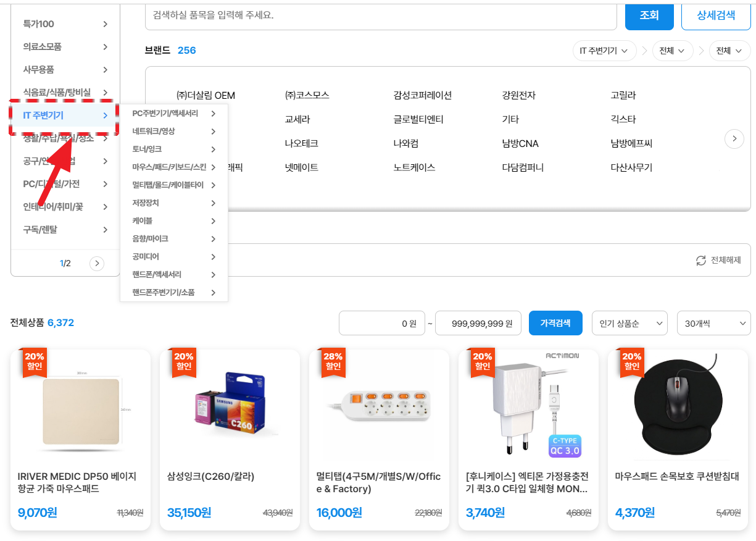756x541 pixels.
Task: Open the 인기 상품순 sort dropdown
Action: [x=629, y=323]
